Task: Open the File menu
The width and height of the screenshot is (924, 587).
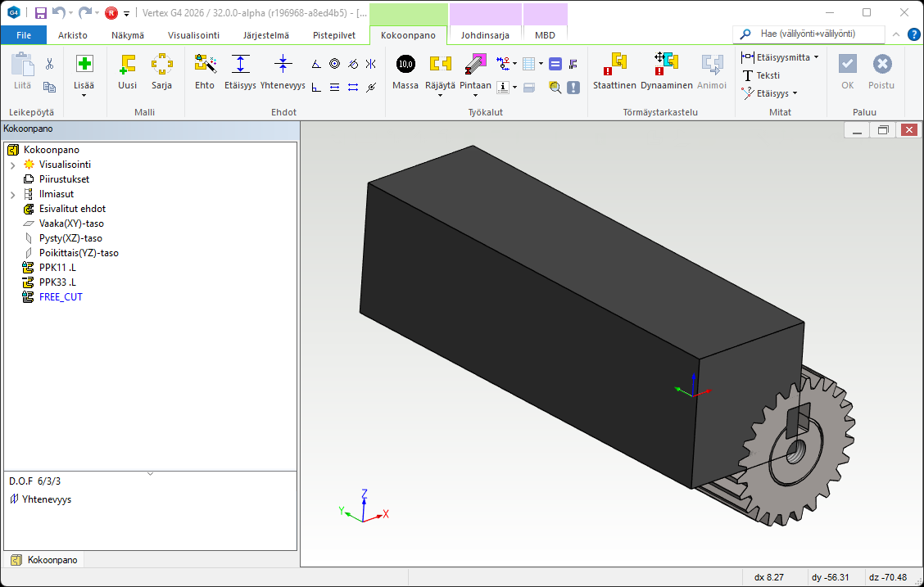Action: point(24,35)
